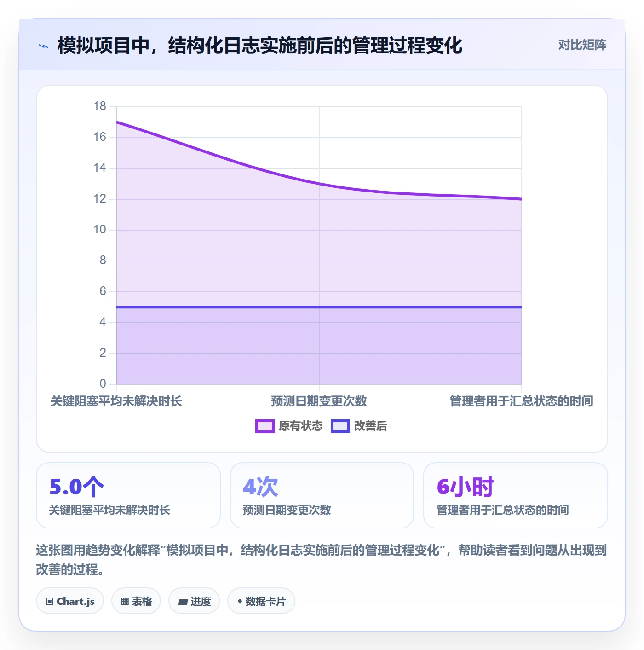This screenshot has width=644, height=650.
Task: Select the x-axis label 关键阻塞平均未解决时长
Action: [116, 401]
